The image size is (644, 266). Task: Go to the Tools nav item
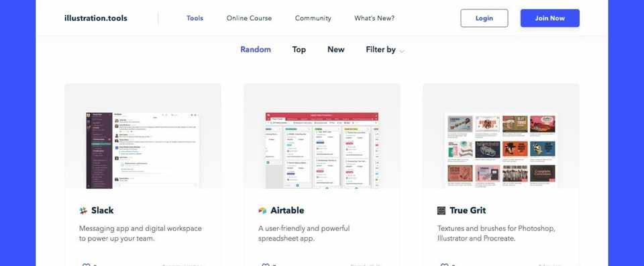(195, 18)
